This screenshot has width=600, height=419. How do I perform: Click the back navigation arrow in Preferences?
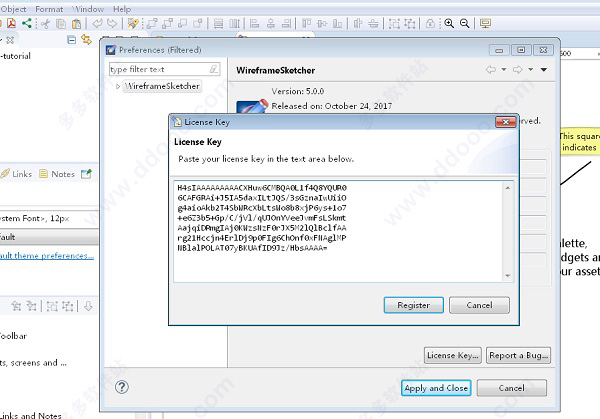(x=491, y=69)
